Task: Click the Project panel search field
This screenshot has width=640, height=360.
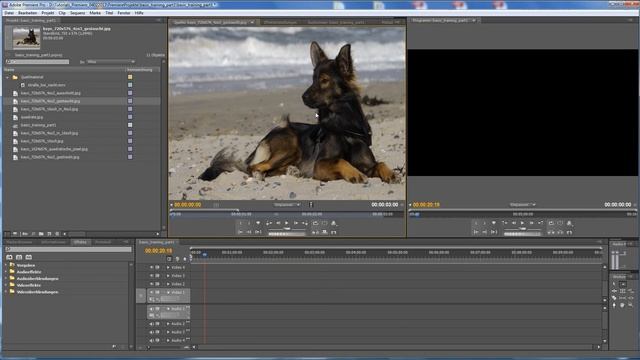Action: (37, 62)
